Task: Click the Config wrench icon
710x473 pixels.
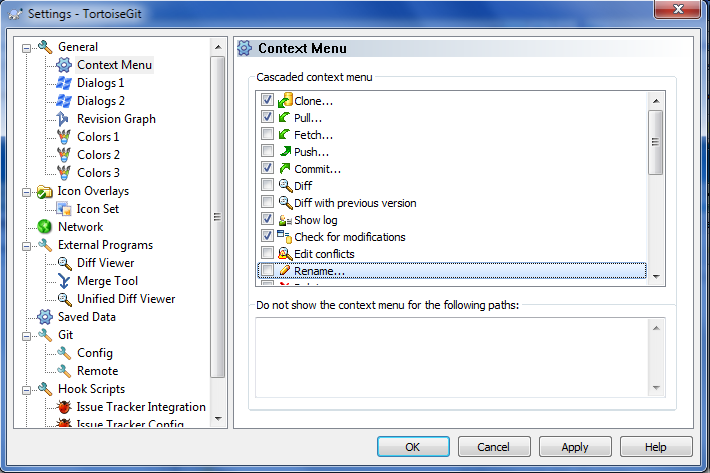Action: [64, 353]
